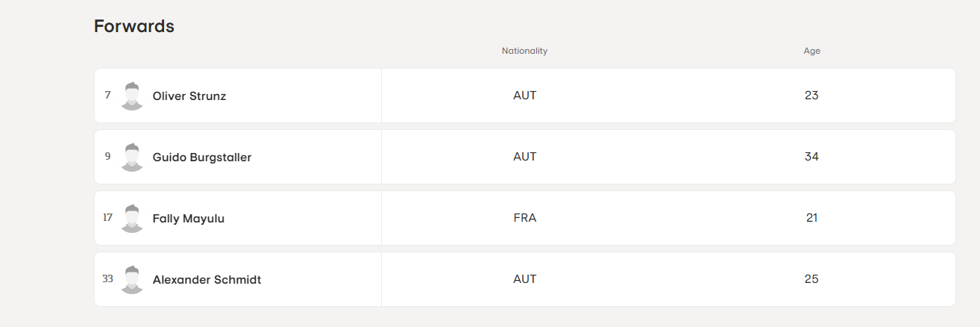This screenshot has height=327, width=980.
Task: Select shirt number 9
Action: pyautogui.click(x=107, y=156)
